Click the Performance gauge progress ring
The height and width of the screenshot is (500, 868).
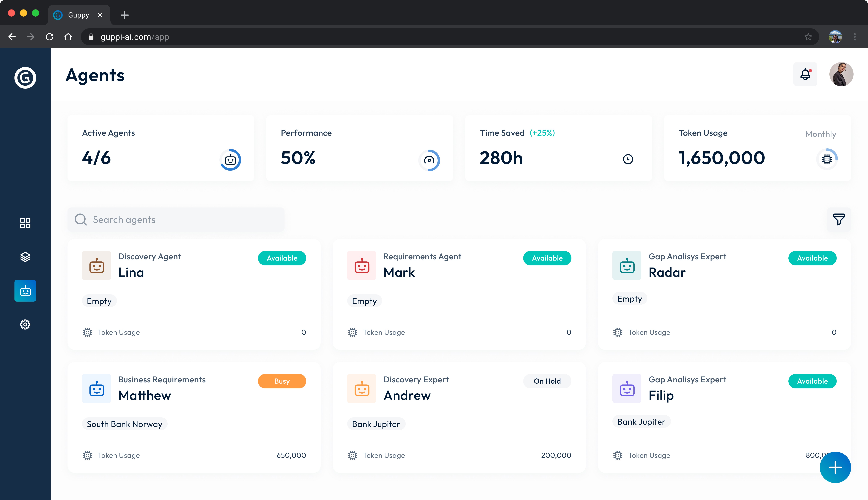click(429, 160)
